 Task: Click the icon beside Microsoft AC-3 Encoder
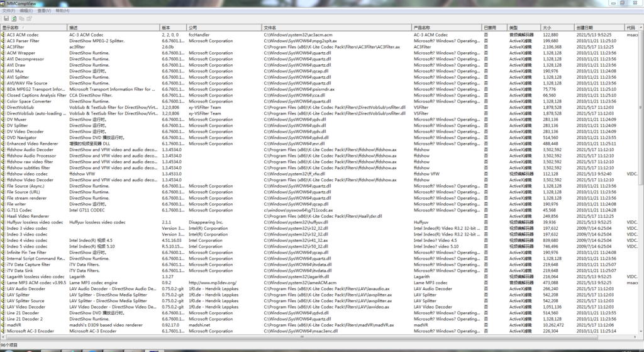point(3,331)
